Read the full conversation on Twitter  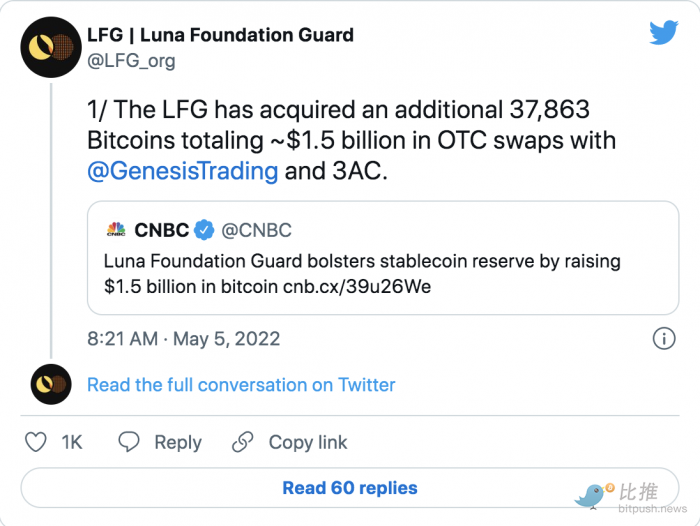[x=241, y=385]
